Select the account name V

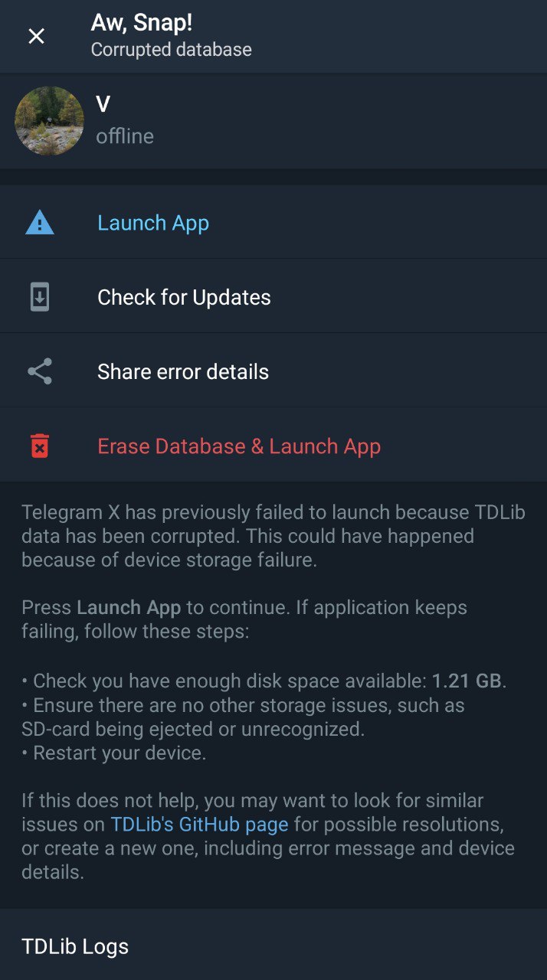pyautogui.click(x=103, y=105)
